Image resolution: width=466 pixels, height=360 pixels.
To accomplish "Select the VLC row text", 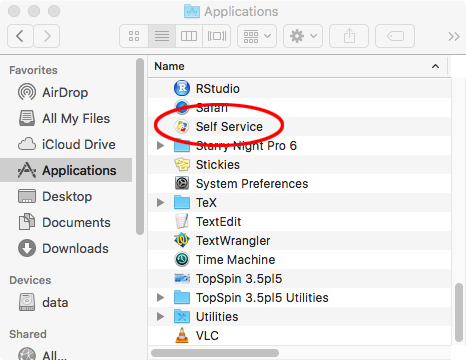I will click(x=207, y=336).
